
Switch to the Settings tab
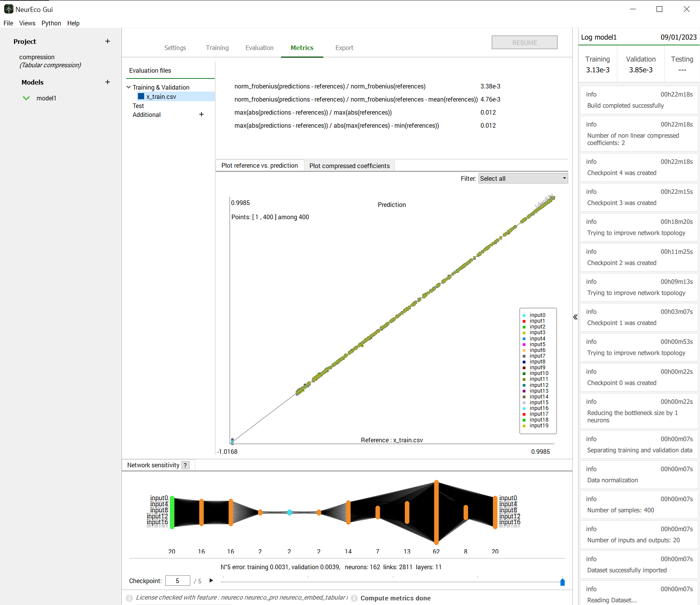click(175, 48)
